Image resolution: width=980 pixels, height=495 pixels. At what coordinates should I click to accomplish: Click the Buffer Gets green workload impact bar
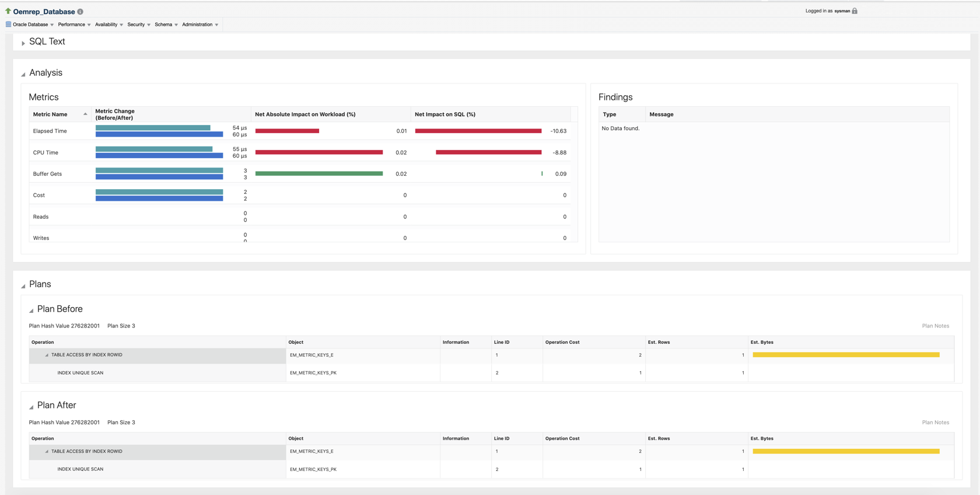pyautogui.click(x=319, y=173)
